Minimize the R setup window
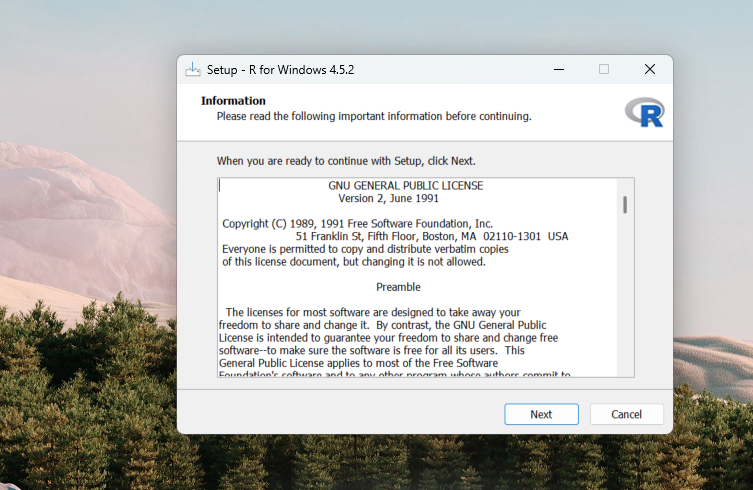The height and width of the screenshot is (490, 753). click(x=557, y=70)
